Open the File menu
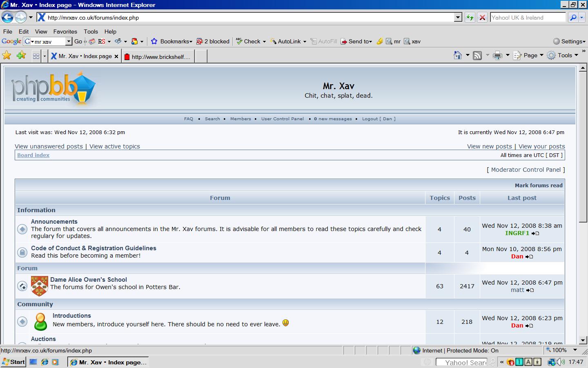 [x=8, y=31]
